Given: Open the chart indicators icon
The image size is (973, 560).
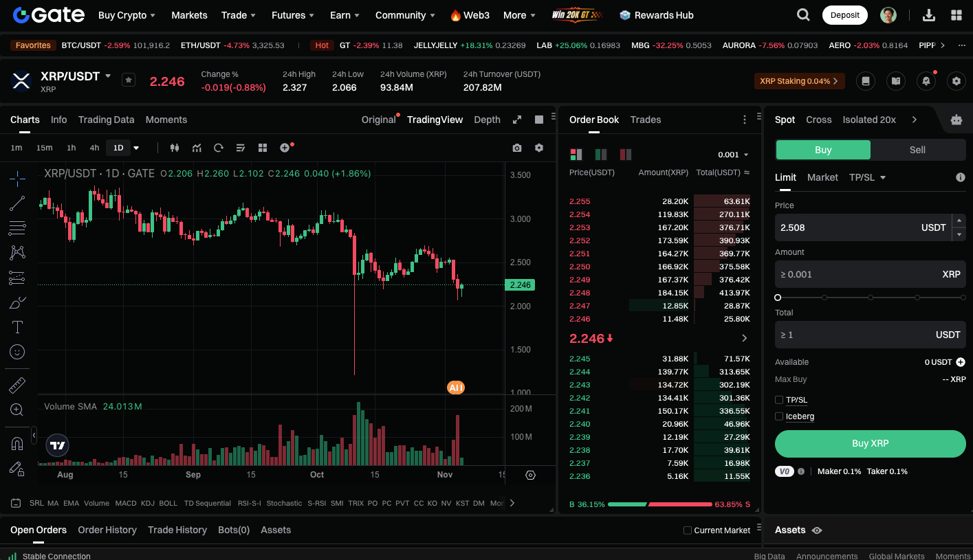Looking at the screenshot, I should (x=197, y=148).
